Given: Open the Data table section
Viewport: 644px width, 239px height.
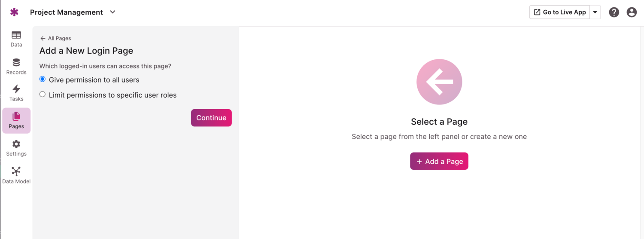Looking at the screenshot, I should click(16, 39).
